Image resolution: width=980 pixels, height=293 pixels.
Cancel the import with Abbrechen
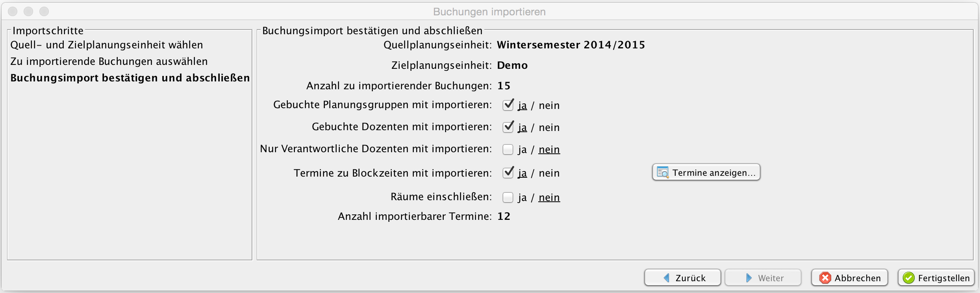point(849,278)
